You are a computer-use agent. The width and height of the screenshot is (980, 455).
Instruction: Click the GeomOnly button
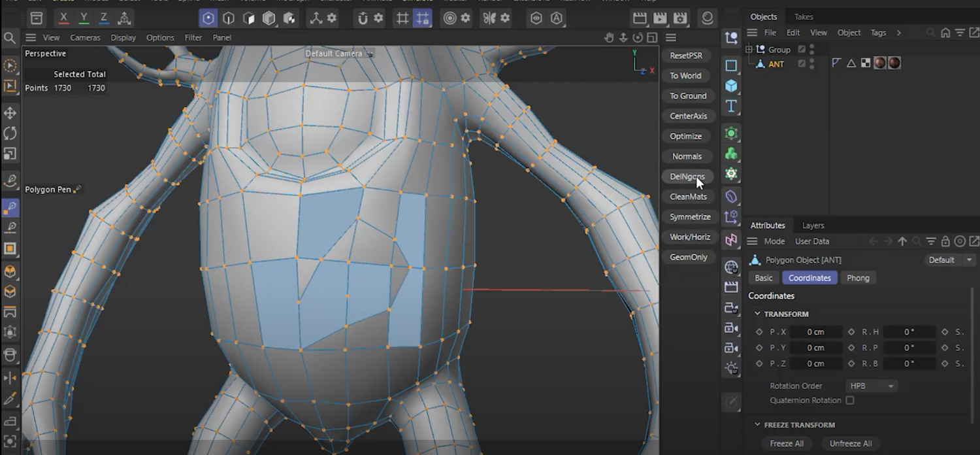(x=689, y=258)
